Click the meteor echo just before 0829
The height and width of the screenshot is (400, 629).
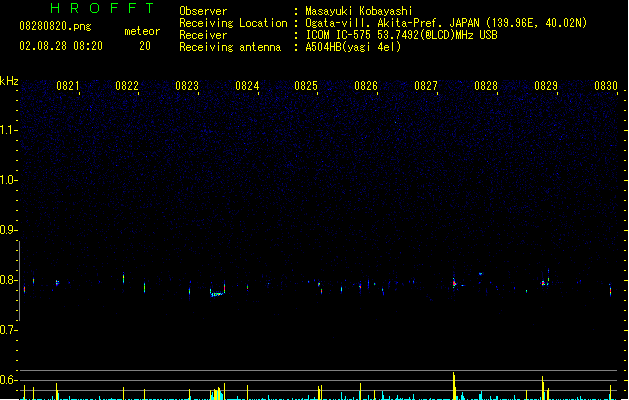(543, 283)
